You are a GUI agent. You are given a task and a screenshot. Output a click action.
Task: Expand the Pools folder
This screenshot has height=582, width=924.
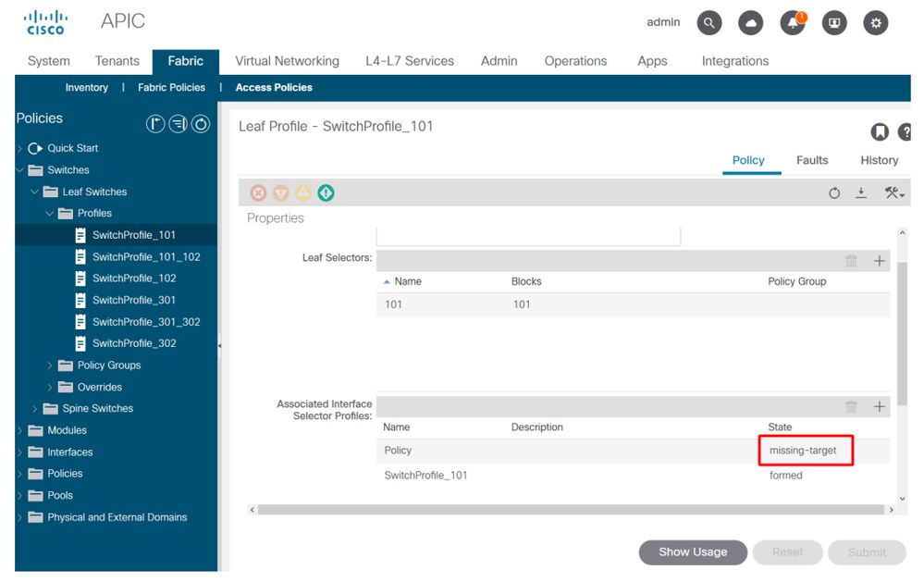[20, 496]
